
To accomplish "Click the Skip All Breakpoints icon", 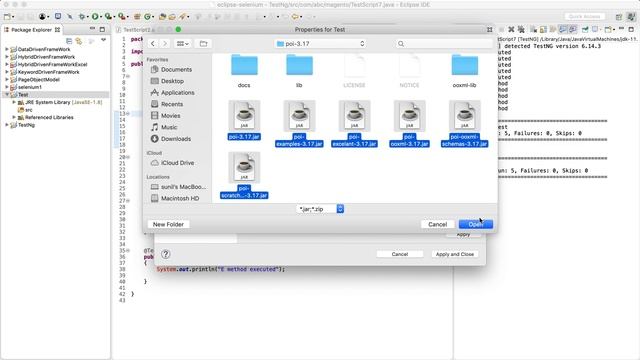I will click(x=70, y=17).
